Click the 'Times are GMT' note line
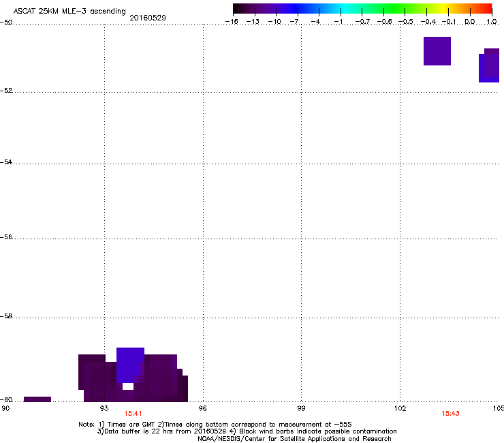 pos(215,425)
